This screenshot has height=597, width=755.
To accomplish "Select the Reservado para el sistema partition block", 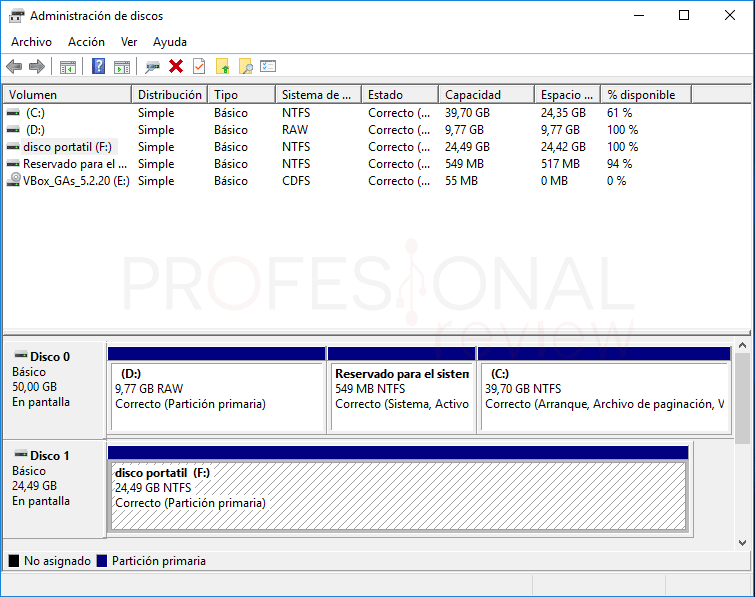I will 402,390.
